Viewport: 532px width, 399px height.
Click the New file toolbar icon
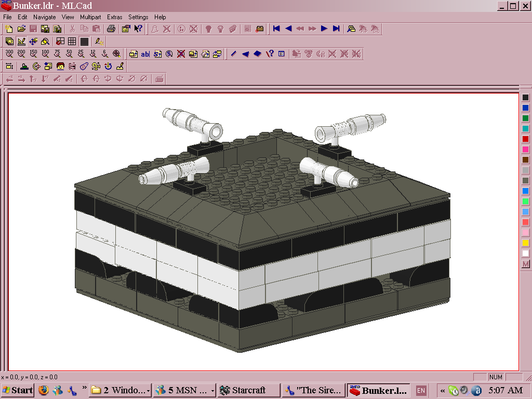click(9, 29)
